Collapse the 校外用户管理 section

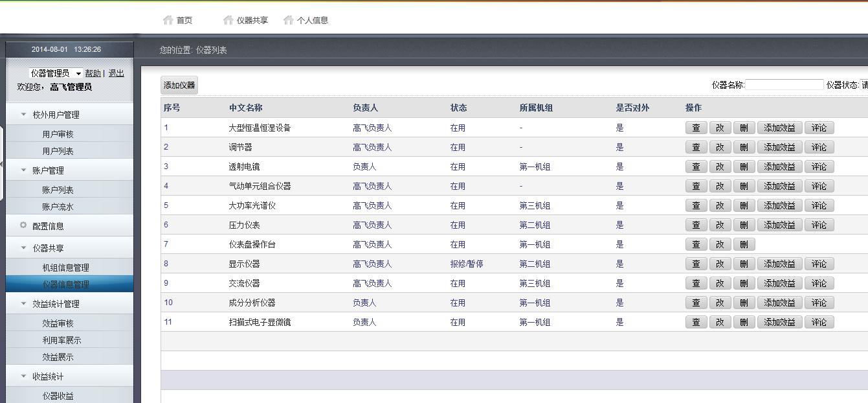[24, 115]
